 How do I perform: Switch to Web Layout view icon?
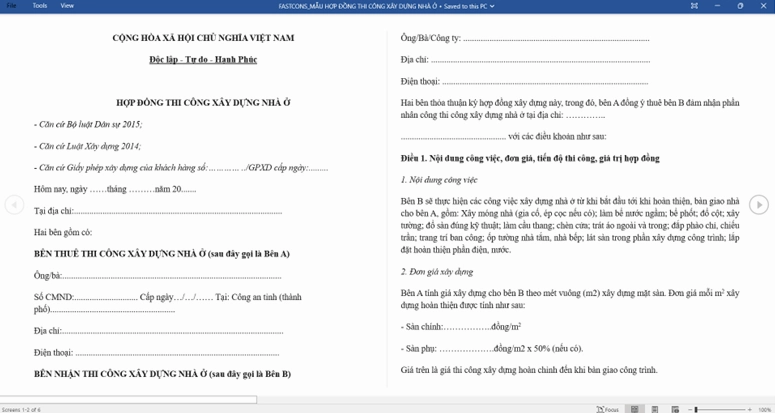(x=675, y=409)
